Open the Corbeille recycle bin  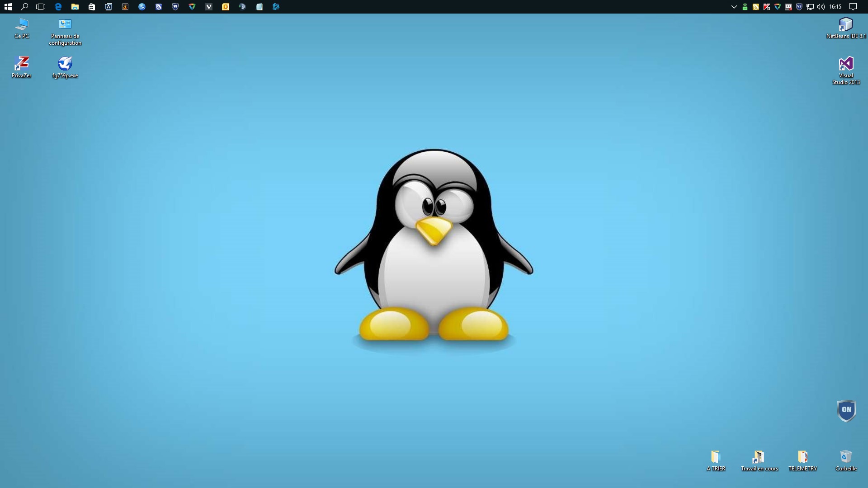click(x=846, y=457)
